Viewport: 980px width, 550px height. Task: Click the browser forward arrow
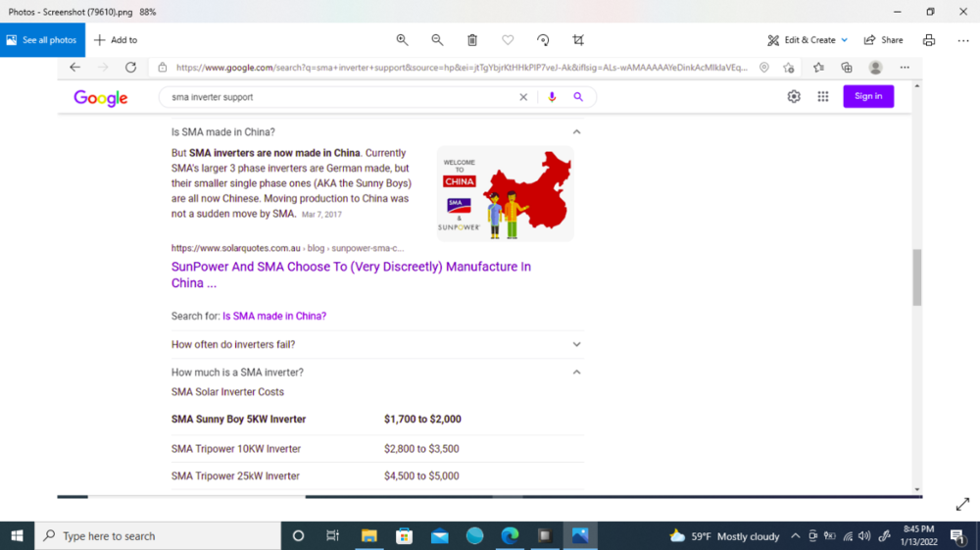tap(103, 68)
